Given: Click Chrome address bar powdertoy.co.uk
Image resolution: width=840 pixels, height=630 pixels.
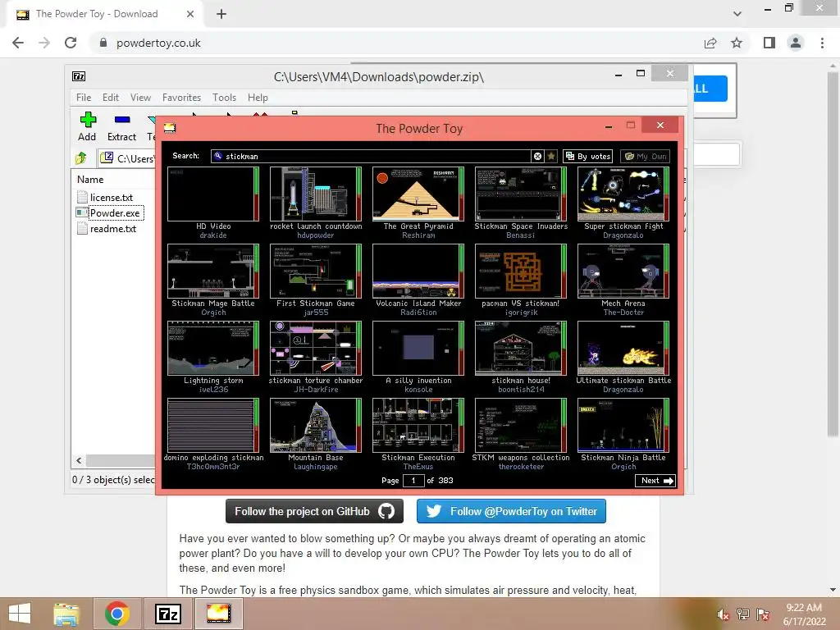Looking at the screenshot, I should [158, 43].
